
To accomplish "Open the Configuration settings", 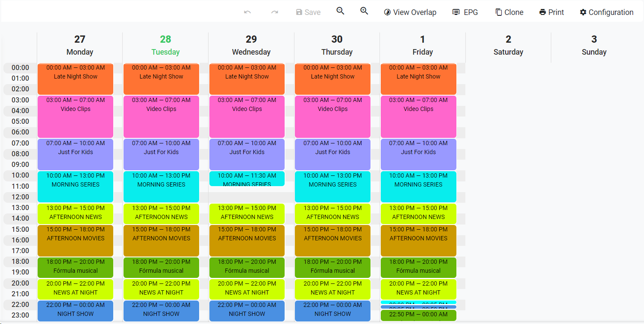I will tap(606, 12).
